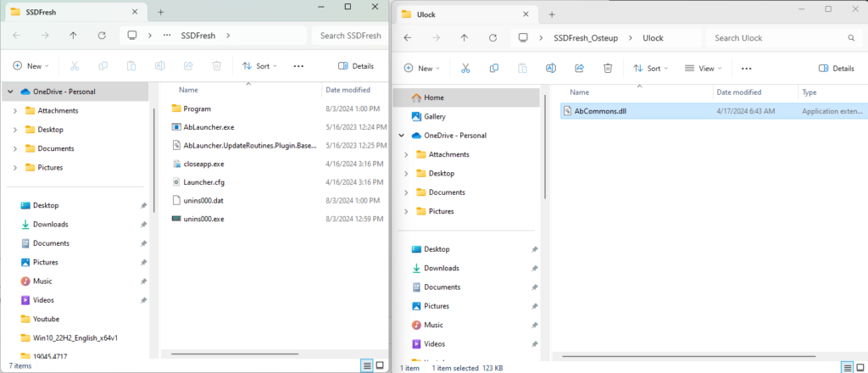Expand the Attachments folder in SSDFresh sidebar
Screen dimensions: 868x373
coord(14,110)
